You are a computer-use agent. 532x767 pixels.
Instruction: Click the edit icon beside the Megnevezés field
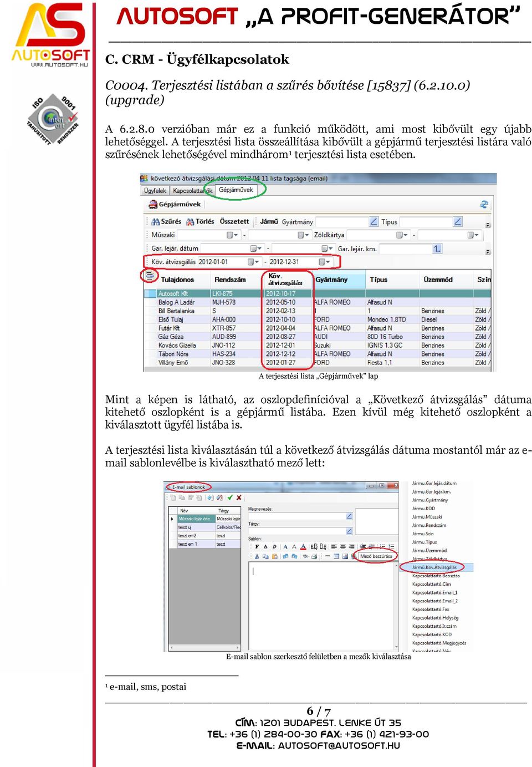[349, 516]
